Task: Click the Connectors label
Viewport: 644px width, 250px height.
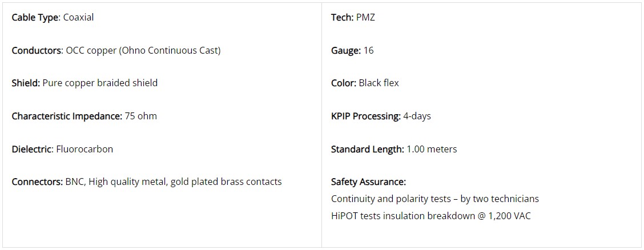Action: click(x=37, y=182)
